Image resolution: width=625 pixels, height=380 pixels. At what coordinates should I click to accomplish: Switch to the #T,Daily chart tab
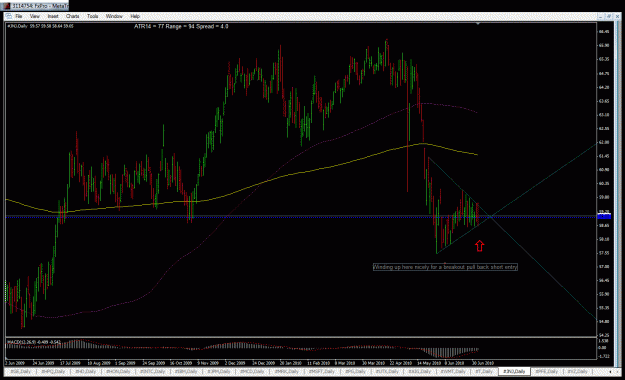tap(483, 371)
